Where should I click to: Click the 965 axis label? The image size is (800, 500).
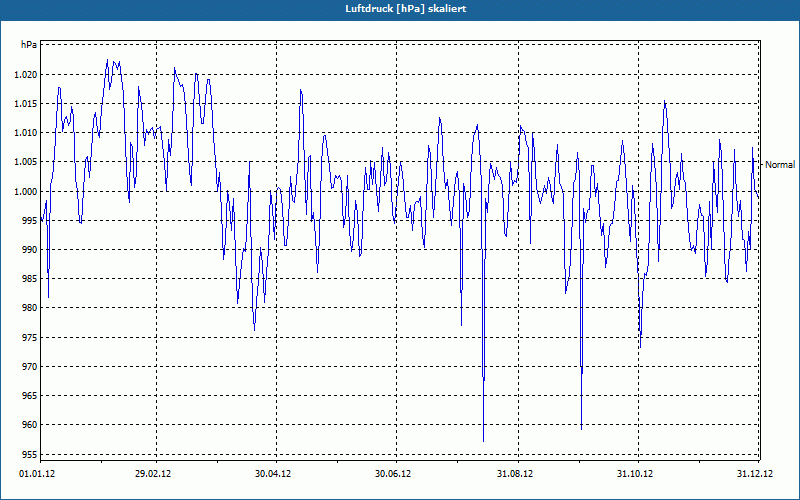(x=30, y=396)
